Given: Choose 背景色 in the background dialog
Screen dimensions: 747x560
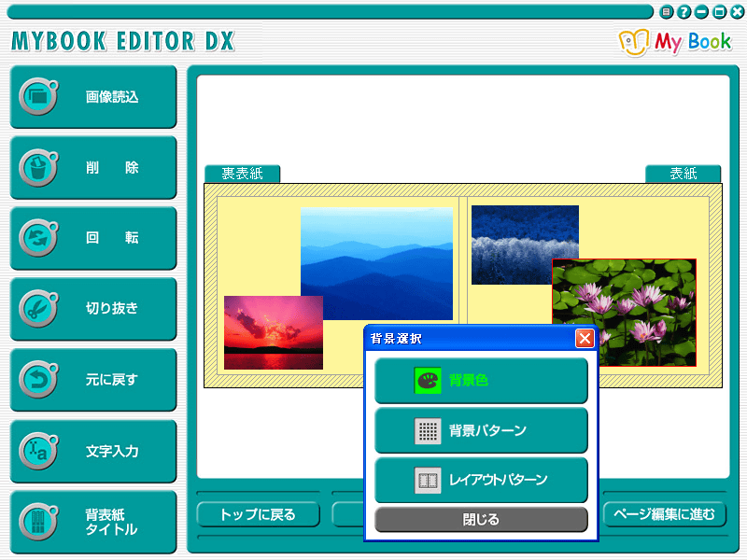Looking at the screenshot, I should tap(481, 381).
